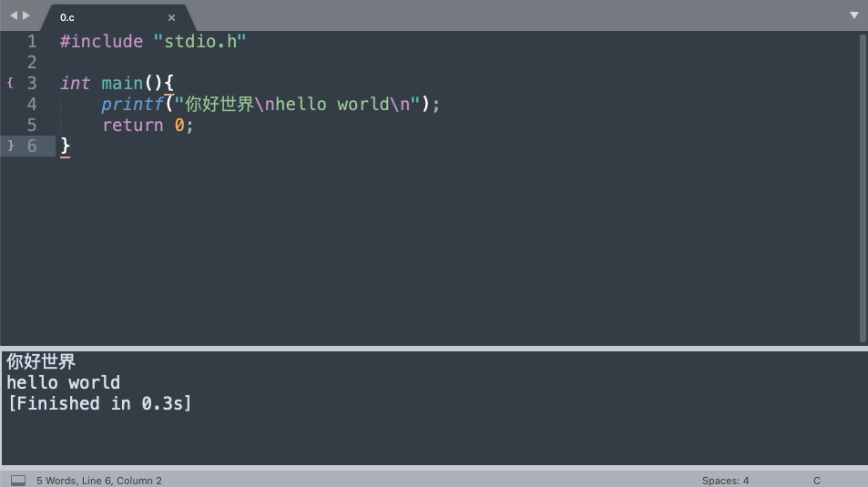Click line number 4 in the gutter

[x=32, y=104]
